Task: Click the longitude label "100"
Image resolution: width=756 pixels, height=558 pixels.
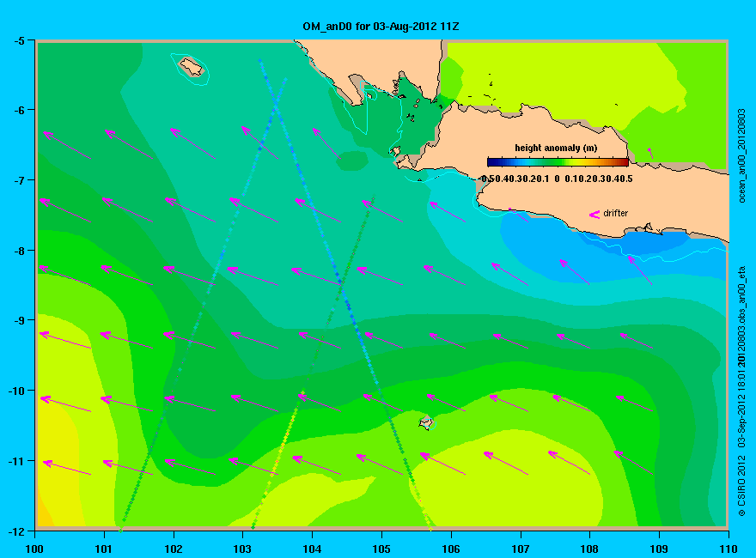Action: pos(34,549)
